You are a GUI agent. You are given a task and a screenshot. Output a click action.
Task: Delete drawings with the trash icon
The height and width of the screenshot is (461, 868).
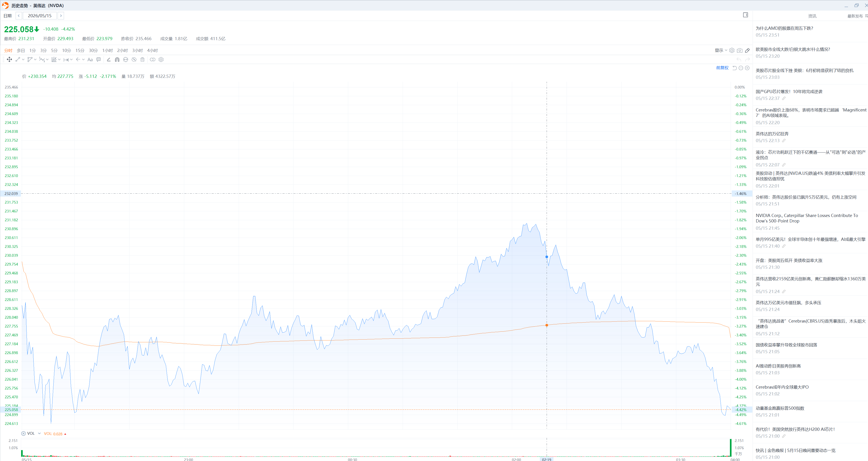[x=143, y=60]
